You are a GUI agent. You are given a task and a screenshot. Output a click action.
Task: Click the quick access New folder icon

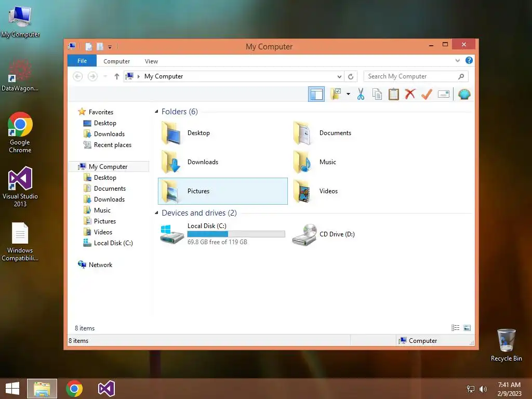point(100,46)
